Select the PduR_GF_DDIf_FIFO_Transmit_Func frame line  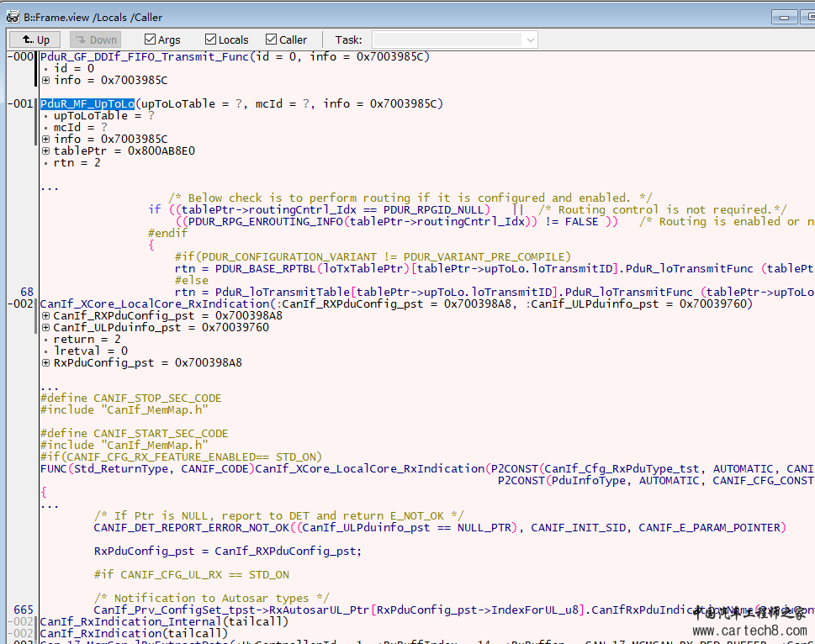click(x=144, y=57)
